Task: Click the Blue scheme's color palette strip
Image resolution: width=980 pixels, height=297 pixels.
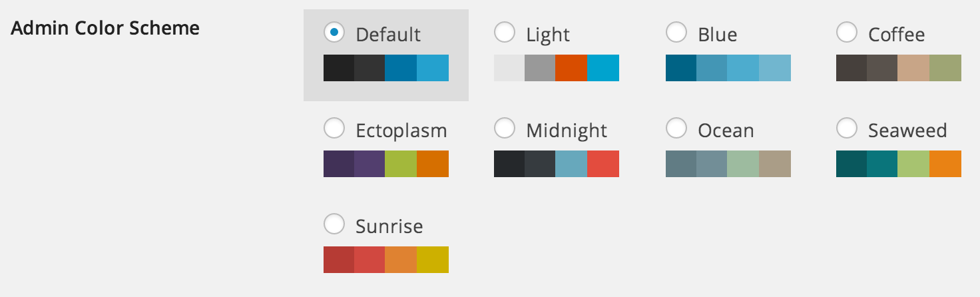Action: 728,68
